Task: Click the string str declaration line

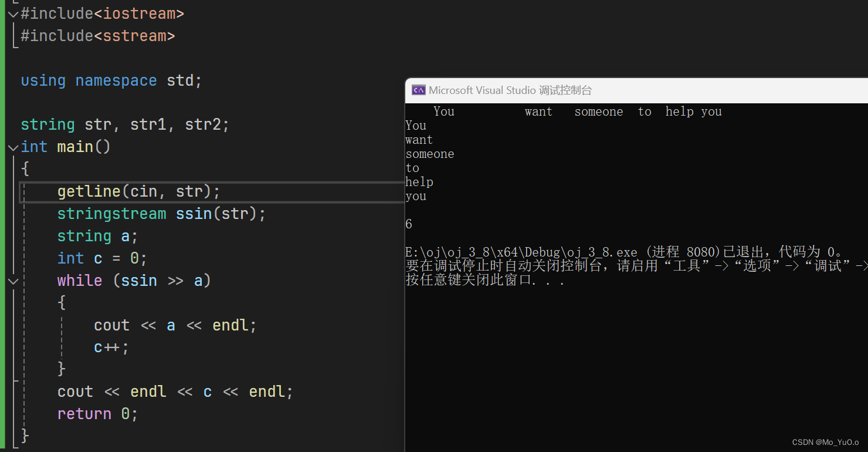Action: click(x=124, y=124)
